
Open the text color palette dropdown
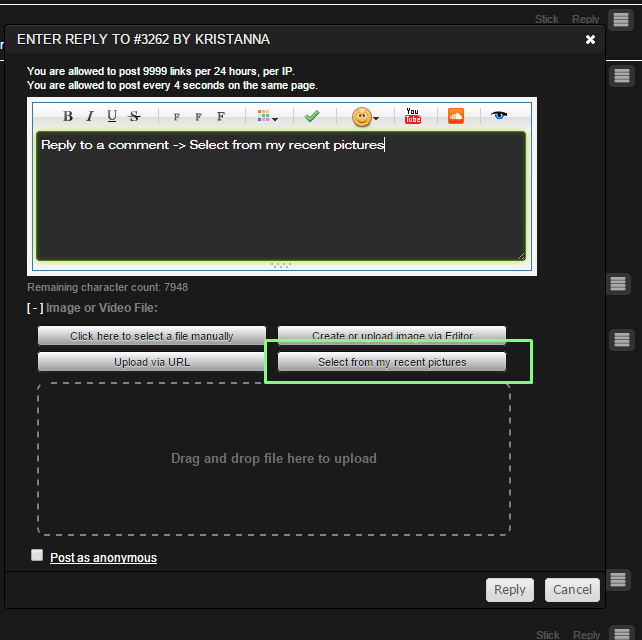(x=267, y=116)
